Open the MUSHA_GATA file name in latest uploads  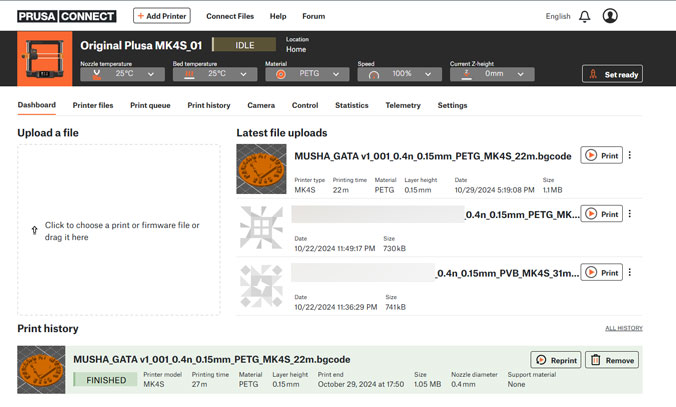point(433,156)
